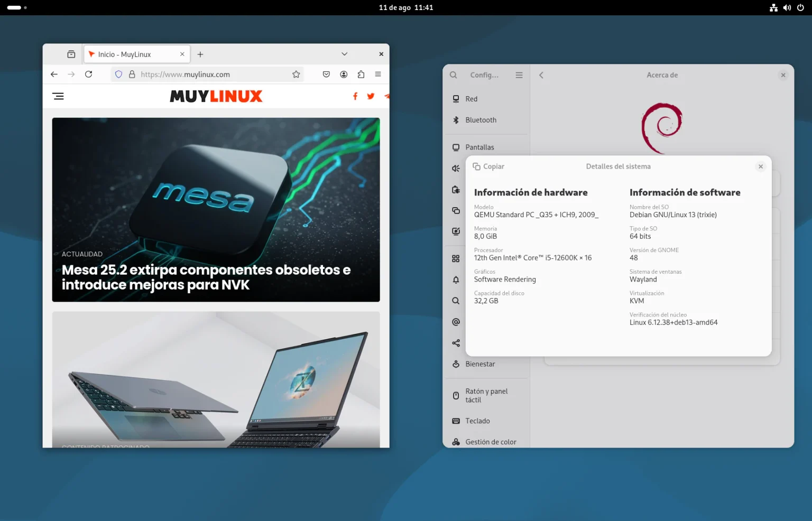
Task: Click the 64 bits OS type value
Action: (640, 237)
